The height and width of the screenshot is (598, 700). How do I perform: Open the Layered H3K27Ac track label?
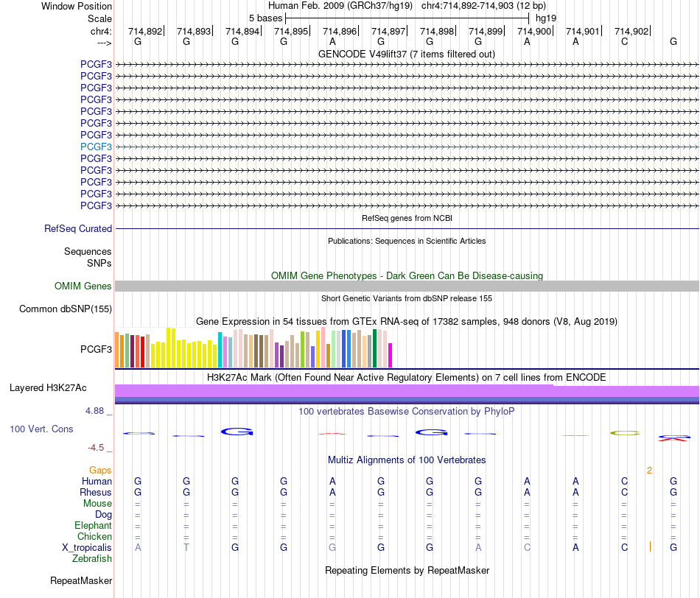48,388
